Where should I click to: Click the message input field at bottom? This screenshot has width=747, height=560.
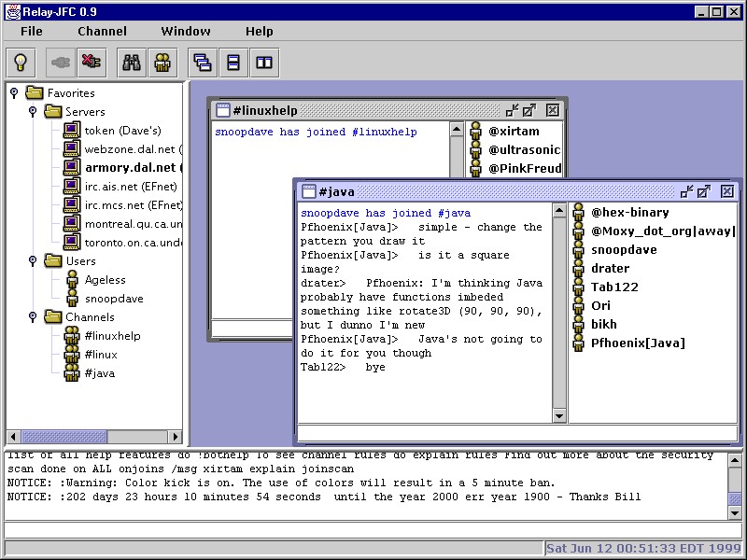click(364, 530)
